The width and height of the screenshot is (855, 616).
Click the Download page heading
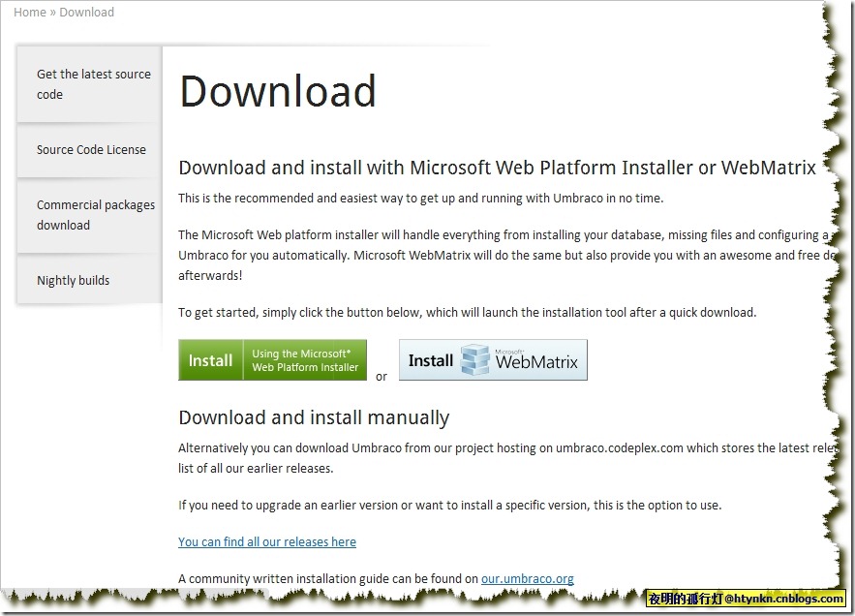click(x=278, y=91)
